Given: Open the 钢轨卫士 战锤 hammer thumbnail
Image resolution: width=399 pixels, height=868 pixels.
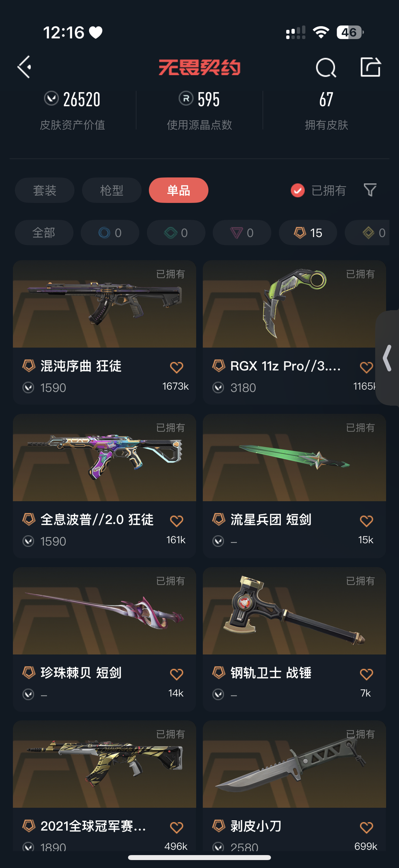Looking at the screenshot, I should tap(294, 611).
